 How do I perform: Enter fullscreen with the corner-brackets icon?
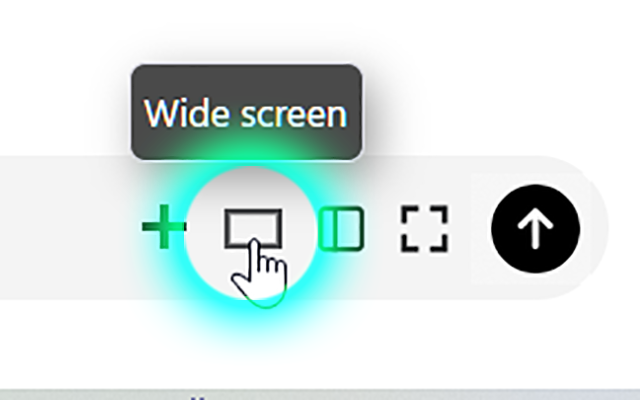tap(424, 229)
